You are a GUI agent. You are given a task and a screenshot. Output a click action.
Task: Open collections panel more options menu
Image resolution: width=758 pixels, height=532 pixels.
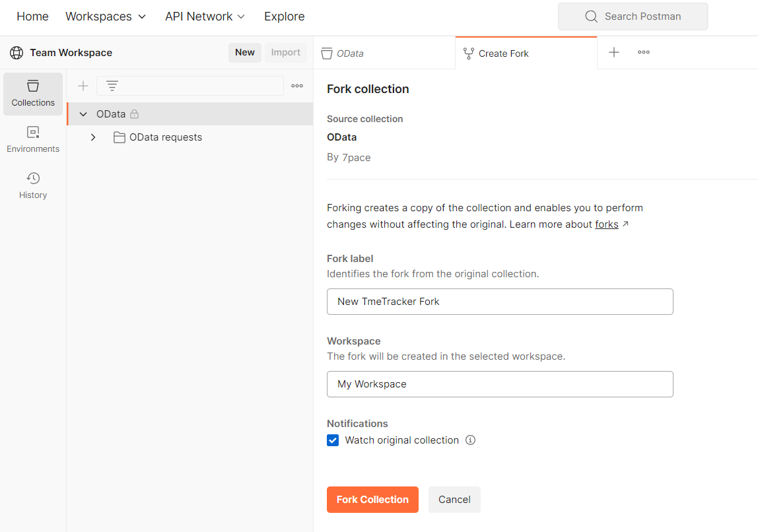[297, 86]
